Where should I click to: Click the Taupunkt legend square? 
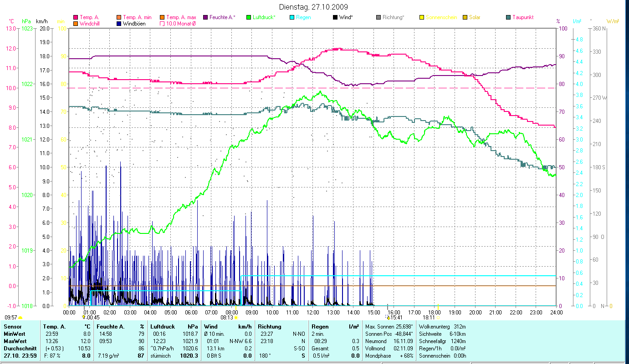pos(508,17)
